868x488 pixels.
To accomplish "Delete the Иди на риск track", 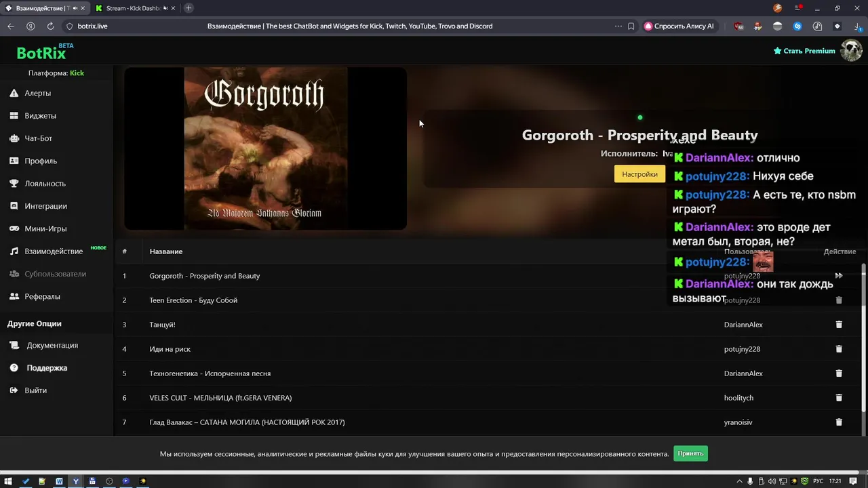I will click(x=839, y=349).
